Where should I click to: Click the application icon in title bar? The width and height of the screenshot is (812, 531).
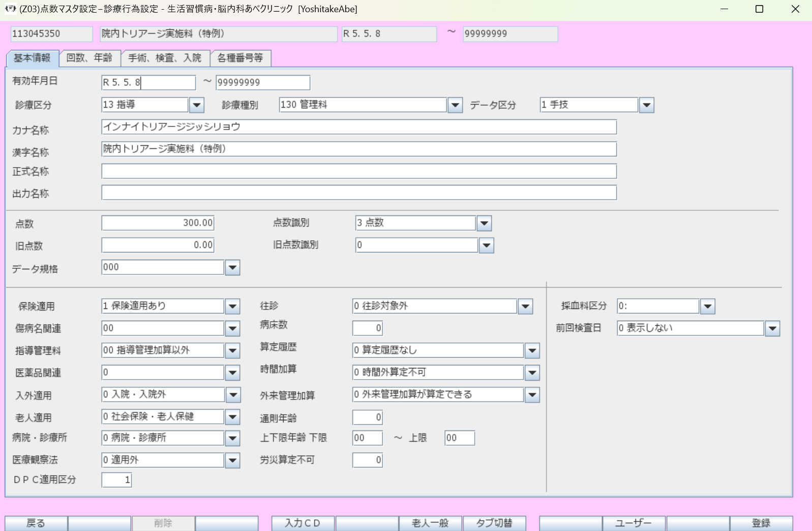(x=10, y=9)
